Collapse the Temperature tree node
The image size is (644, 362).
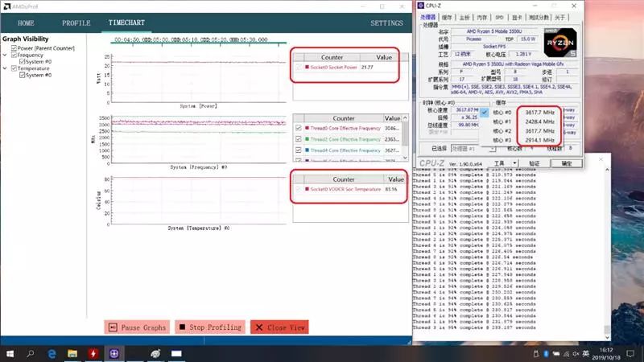click(5, 68)
